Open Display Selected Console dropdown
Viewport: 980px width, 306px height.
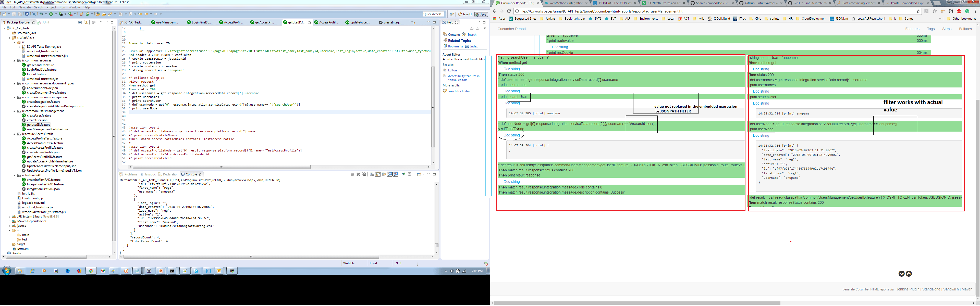pos(414,174)
